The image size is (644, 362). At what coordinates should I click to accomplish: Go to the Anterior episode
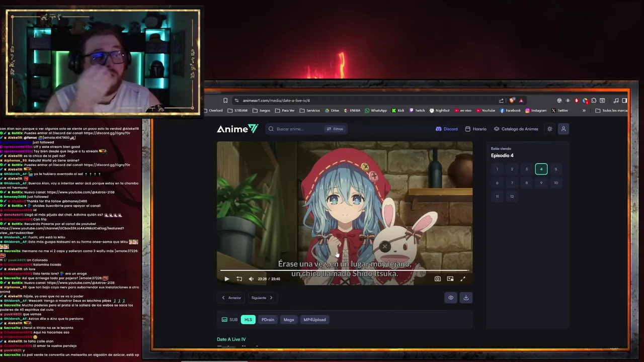tap(231, 298)
